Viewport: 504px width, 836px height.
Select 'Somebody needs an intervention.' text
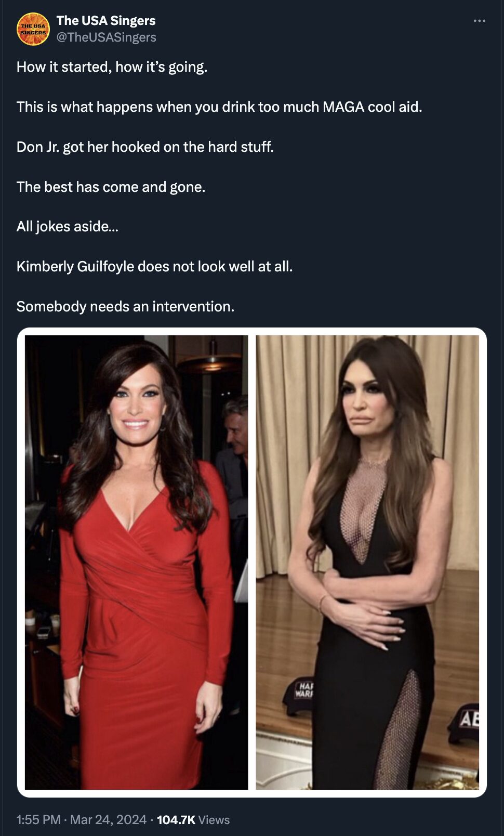125,307
